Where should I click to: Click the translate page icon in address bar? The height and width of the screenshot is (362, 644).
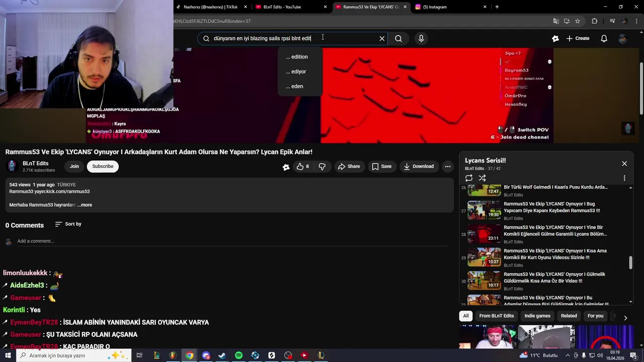pos(555,21)
